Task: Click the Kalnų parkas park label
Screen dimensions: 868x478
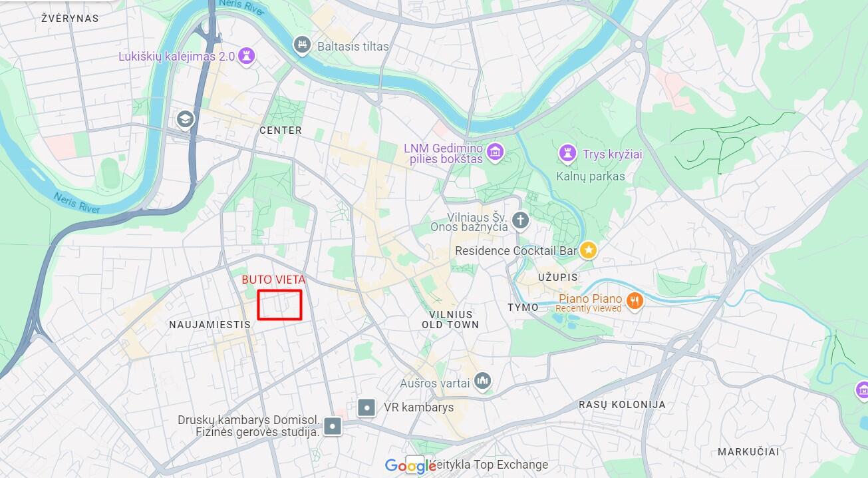Action: [x=591, y=176]
